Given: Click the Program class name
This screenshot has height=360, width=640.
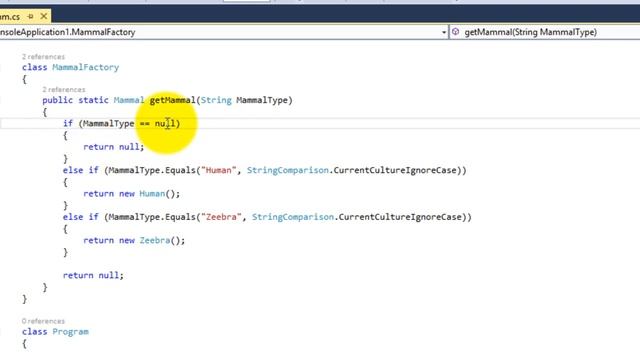Looking at the screenshot, I should pyautogui.click(x=71, y=332).
